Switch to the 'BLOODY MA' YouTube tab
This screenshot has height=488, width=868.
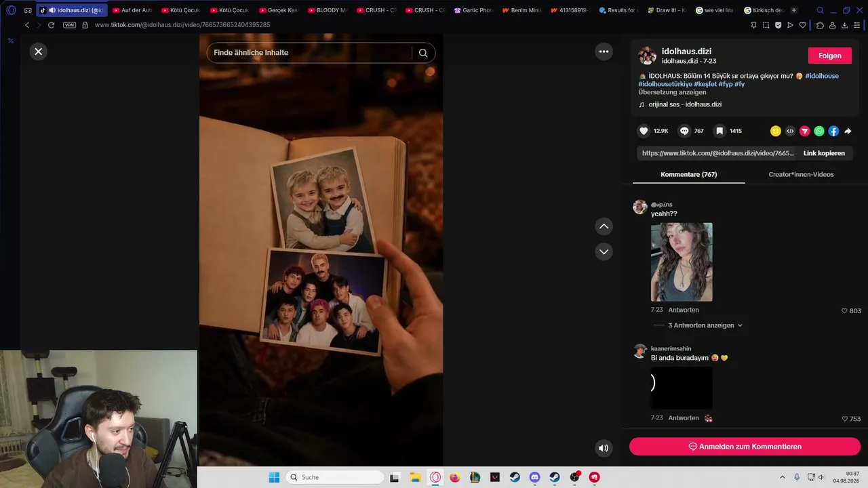(327, 10)
